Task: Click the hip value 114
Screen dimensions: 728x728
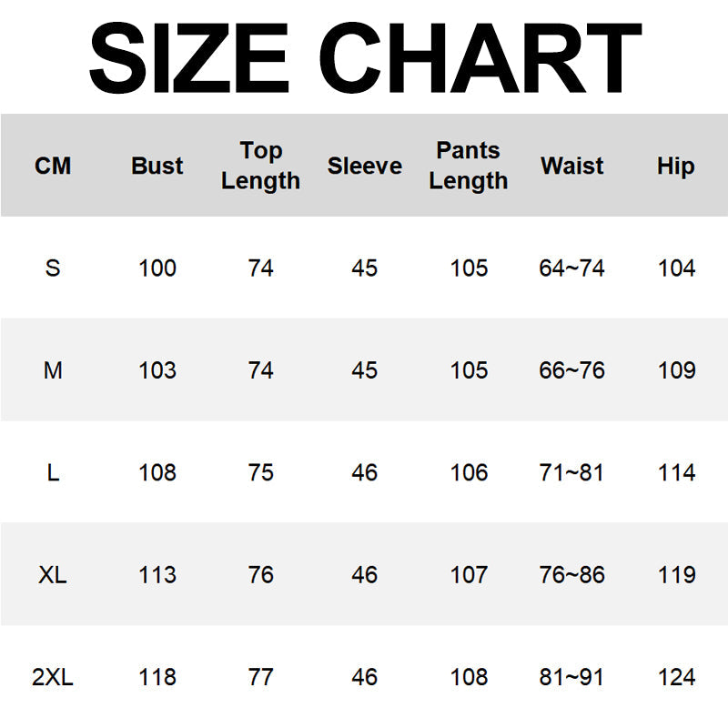Action: [676, 473]
